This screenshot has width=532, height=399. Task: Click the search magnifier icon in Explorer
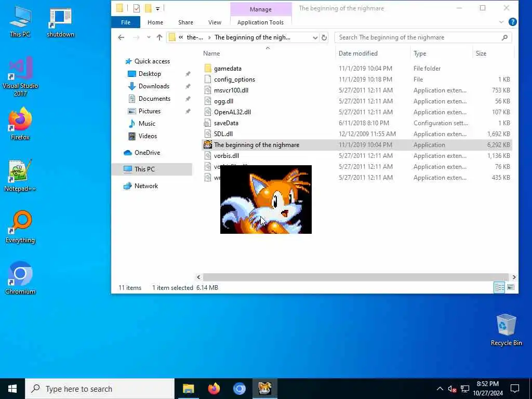(x=504, y=37)
